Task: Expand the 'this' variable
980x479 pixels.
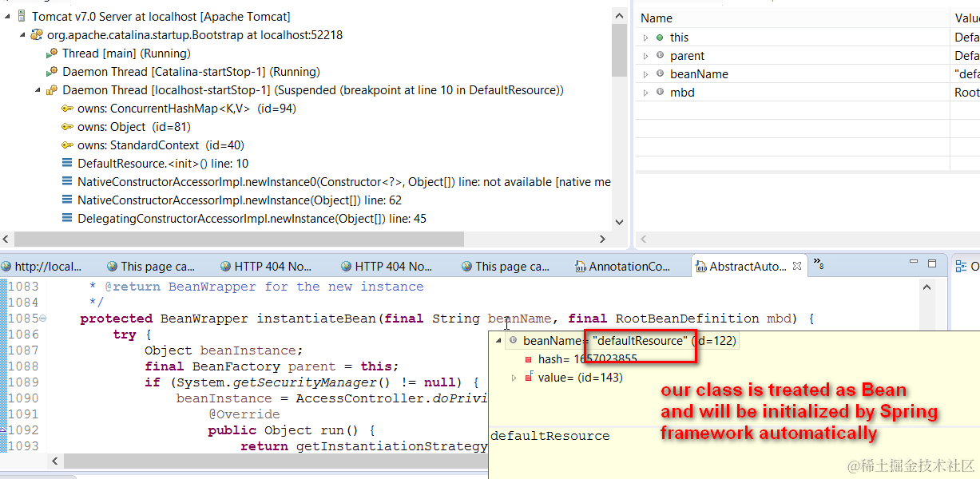Action: pyautogui.click(x=645, y=38)
